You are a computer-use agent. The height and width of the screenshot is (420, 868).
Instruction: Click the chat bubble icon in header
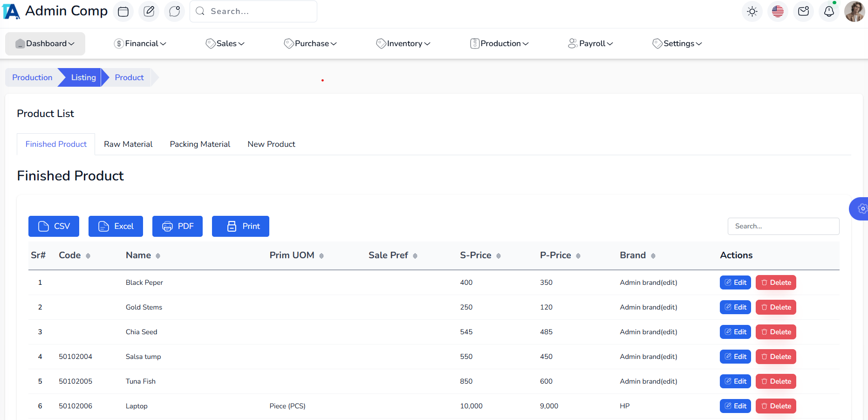[175, 12]
